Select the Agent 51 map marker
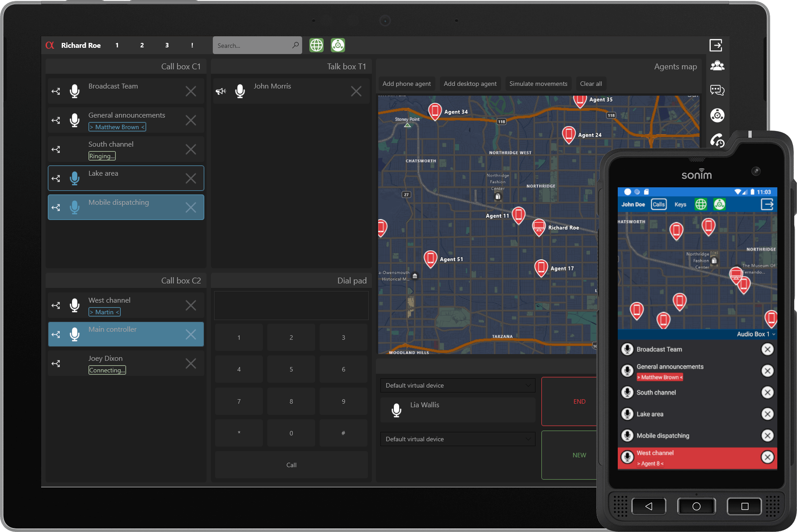The width and height of the screenshot is (797, 532). tap(430, 259)
